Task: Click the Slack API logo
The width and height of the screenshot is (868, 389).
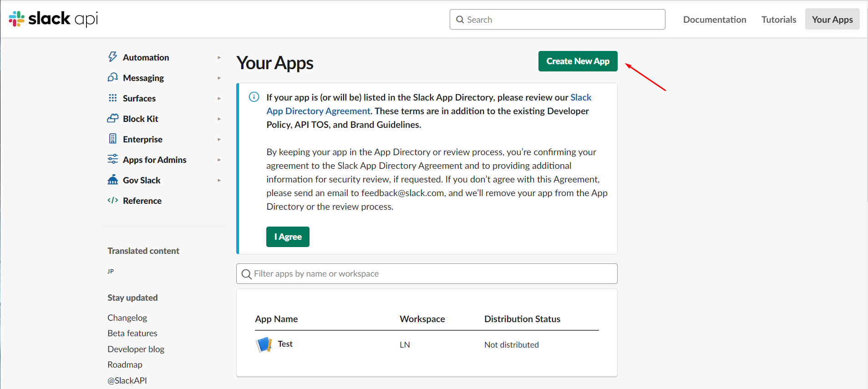Action: click(x=53, y=19)
